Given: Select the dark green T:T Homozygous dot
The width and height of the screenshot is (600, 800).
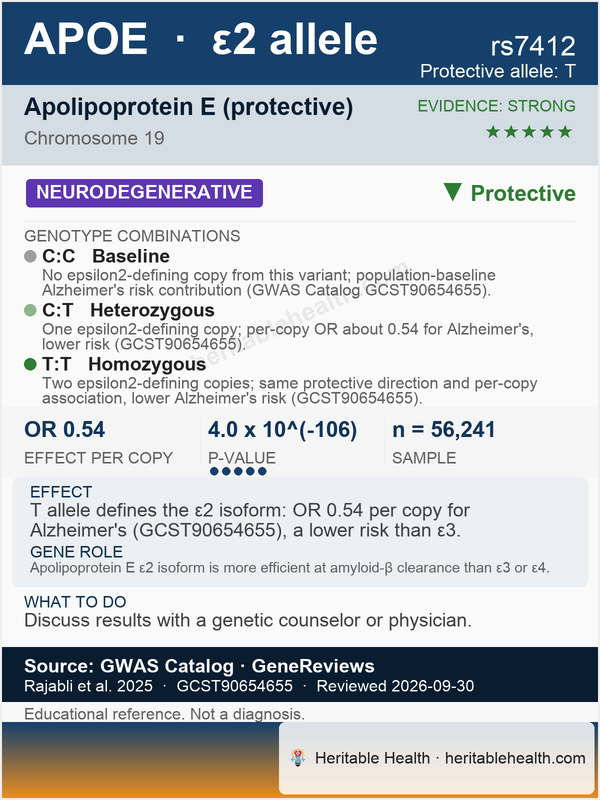Looking at the screenshot, I should coord(30,364).
